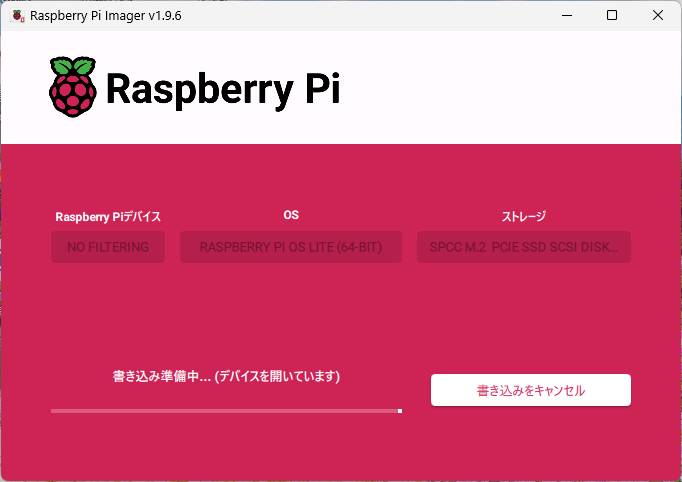Minimize the Raspberry Pi Imager window
Screen dimensions: 682x482
coord(566,16)
